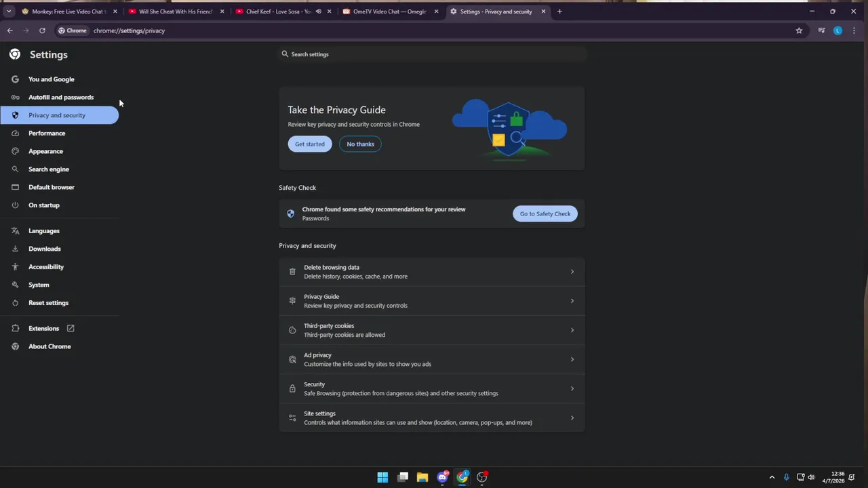Click the lock icon in Security row
The height and width of the screenshot is (488, 868).
pos(292,388)
